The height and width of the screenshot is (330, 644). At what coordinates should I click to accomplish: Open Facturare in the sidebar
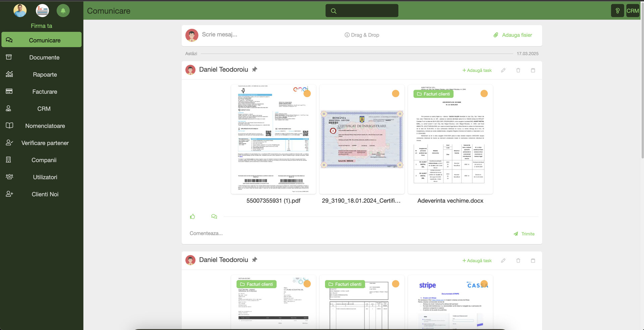tap(41, 91)
